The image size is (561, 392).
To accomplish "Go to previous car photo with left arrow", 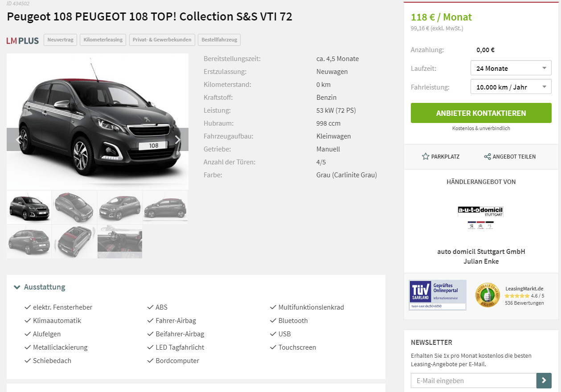I will click(x=18, y=139).
